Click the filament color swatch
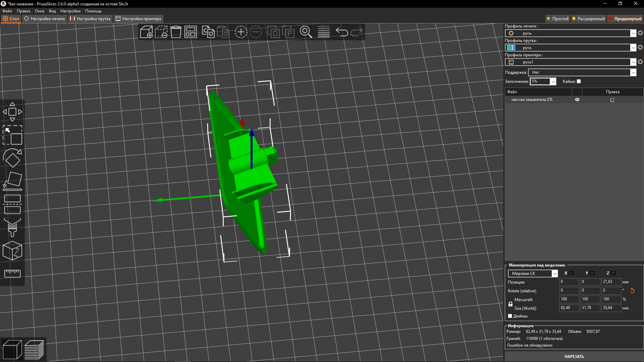Screen dimensions: 644x362 pos(511,48)
